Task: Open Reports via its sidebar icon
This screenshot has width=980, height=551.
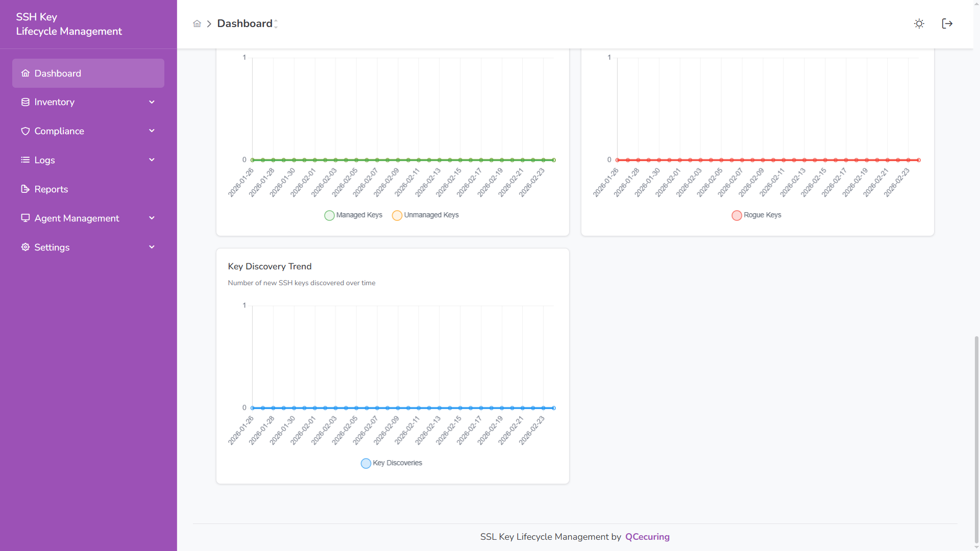Action: [26, 189]
